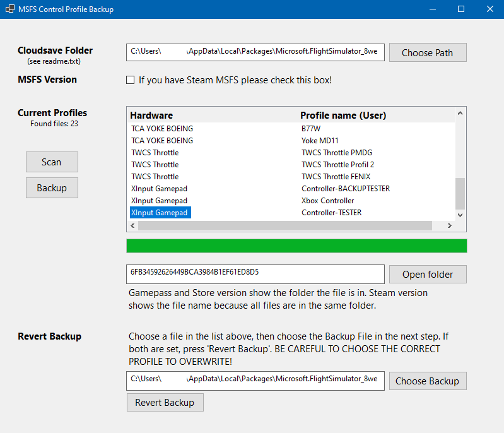Click the Hardware column header
Image resolution: width=504 pixels, height=433 pixels.
[151, 115]
